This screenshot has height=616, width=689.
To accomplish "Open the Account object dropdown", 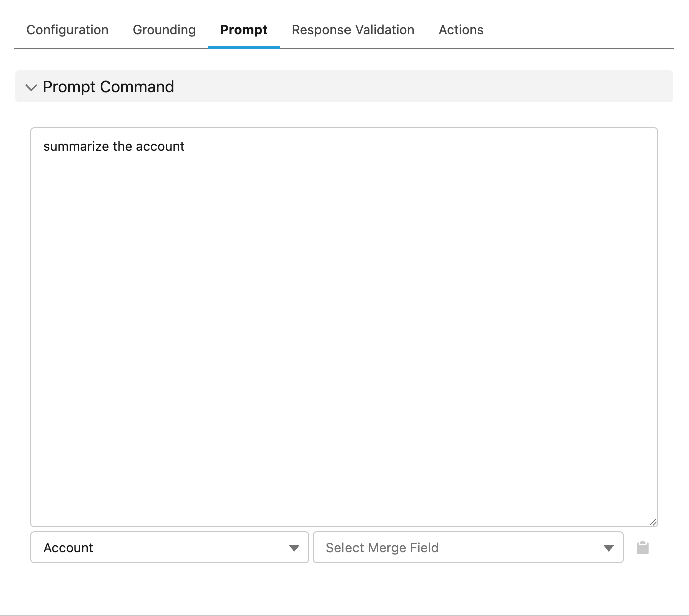I will (169, 547).
